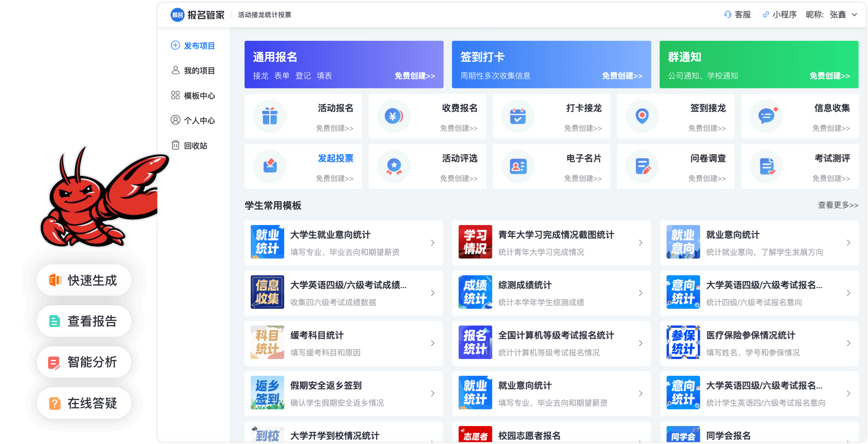Click the 电子名片 contact card icon

518,166
